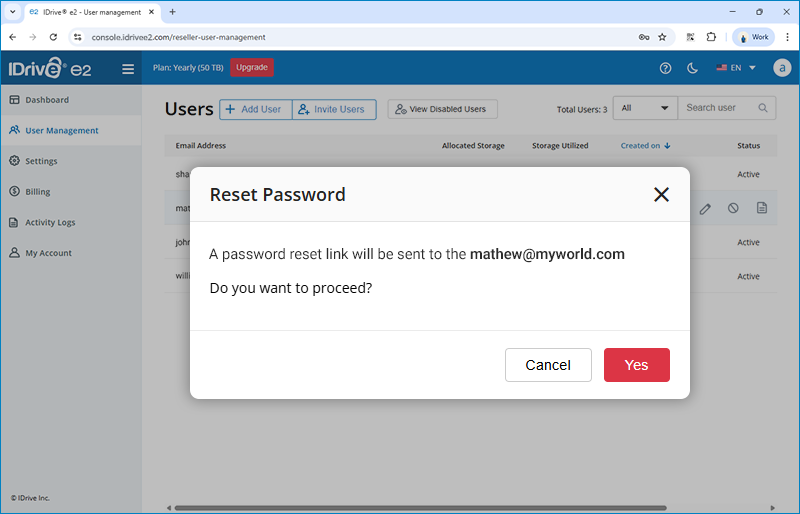Cancel the password reset
This screenshot has height=514, width=800.
[x=548, y=365]
